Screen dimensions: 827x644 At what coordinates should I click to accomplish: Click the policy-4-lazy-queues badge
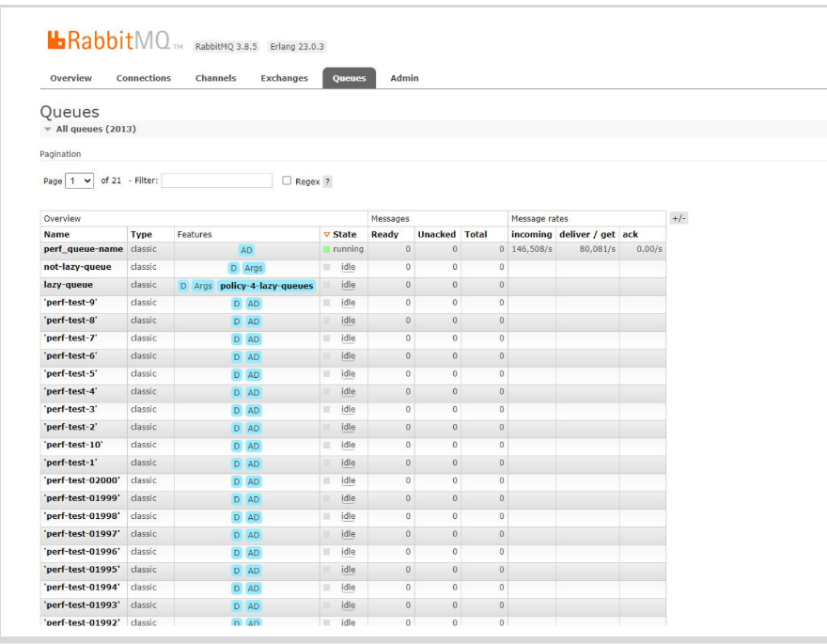click(266, 285)
